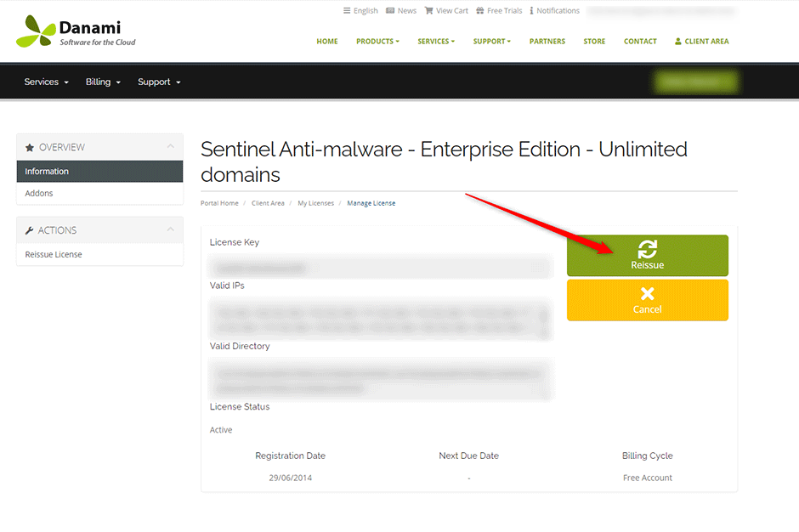The width and height of the screenshot is (799, 532).
Task: Go to Portal Home breadcrumb
Action: tap(219, 203)
